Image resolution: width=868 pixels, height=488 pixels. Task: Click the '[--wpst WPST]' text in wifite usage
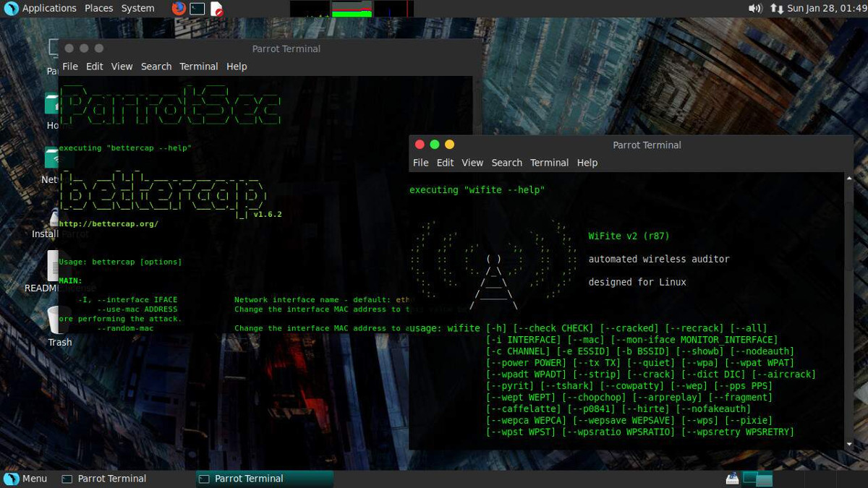click(521, 432)
